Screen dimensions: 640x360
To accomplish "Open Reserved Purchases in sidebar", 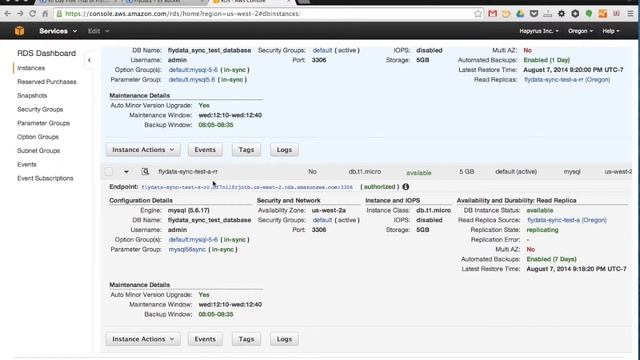I will coord(47,82).
